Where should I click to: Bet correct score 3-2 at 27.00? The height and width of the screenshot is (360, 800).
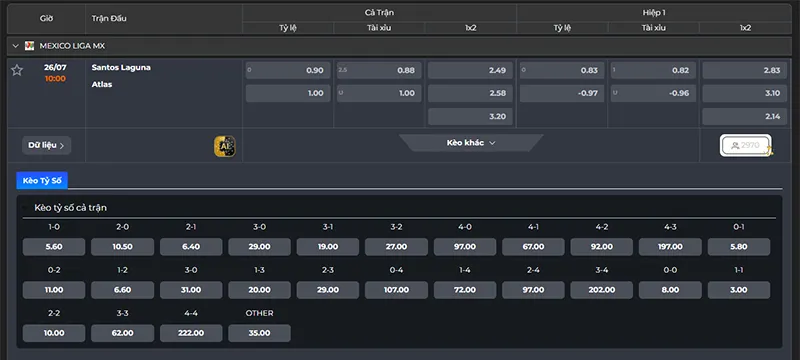(x=396, y=247)
